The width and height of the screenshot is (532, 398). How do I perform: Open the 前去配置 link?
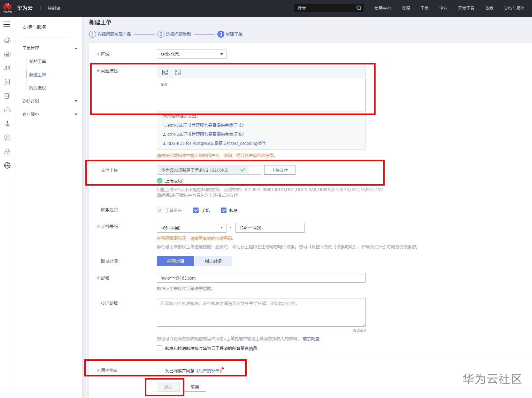coord(311,338)
